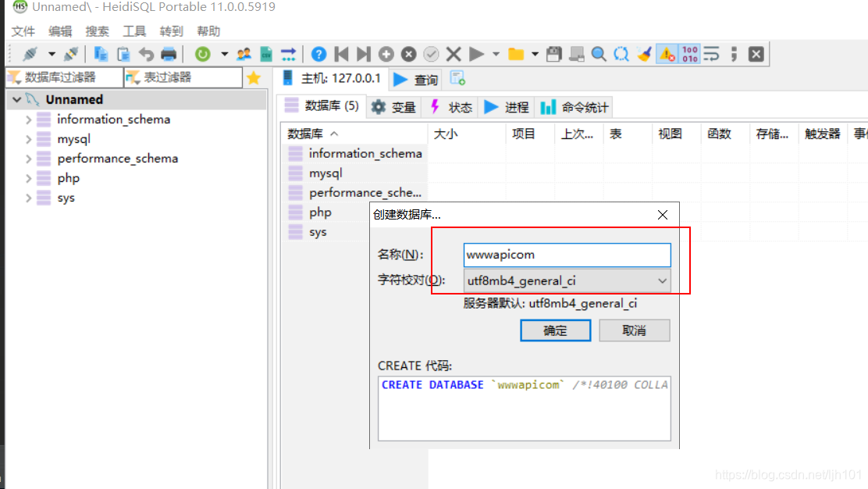Click the dark close tab X icon
The height and width of the screenshot is (489, 868).
756,54
